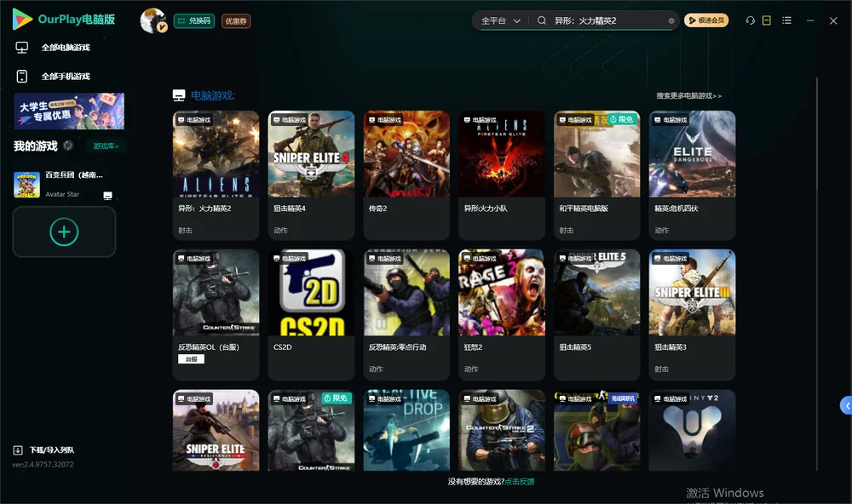The height and width of the screenshot is (504, 852).
Task: Clear the search box text
Action: pyautogui.click(x=671, y=21)
